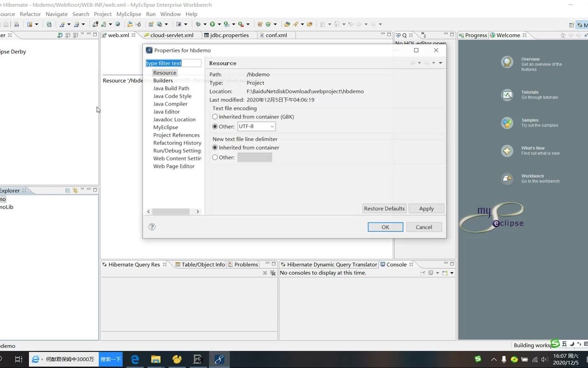Click the Cancel button

(x=424, y=227)
